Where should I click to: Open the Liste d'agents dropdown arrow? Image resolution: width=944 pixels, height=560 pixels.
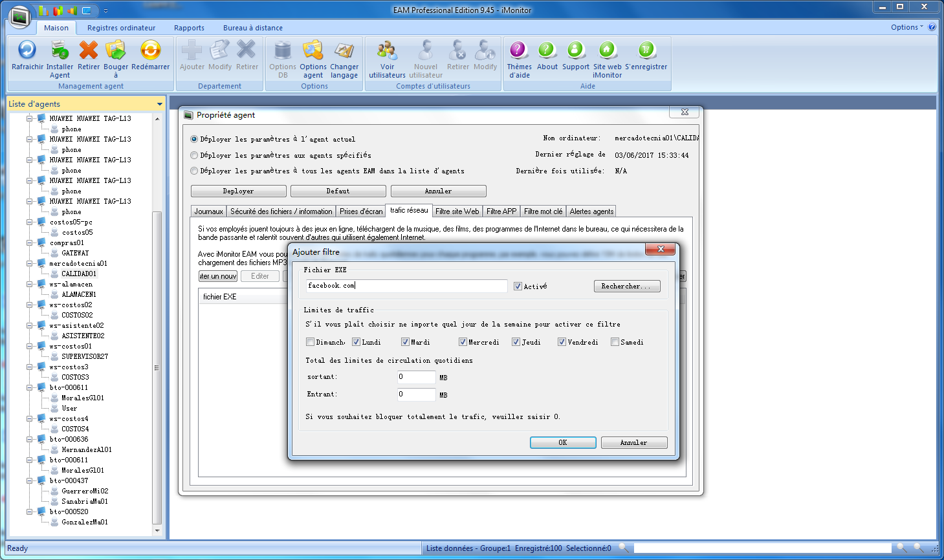160,104
